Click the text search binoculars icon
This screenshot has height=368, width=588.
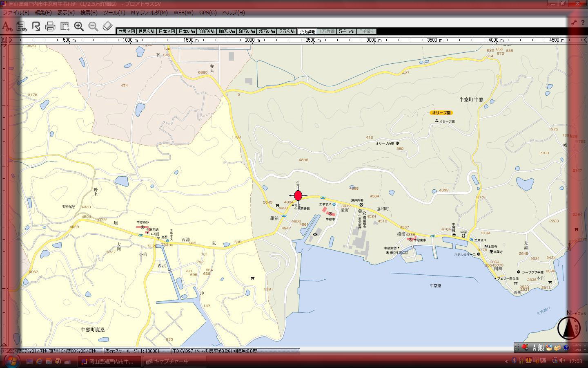(7, 27)
